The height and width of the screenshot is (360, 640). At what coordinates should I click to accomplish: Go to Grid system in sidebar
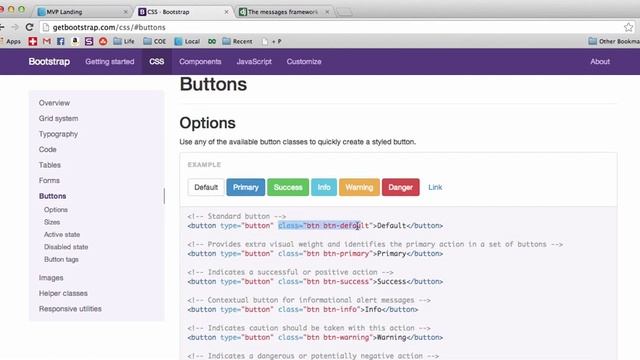point(58,118)
